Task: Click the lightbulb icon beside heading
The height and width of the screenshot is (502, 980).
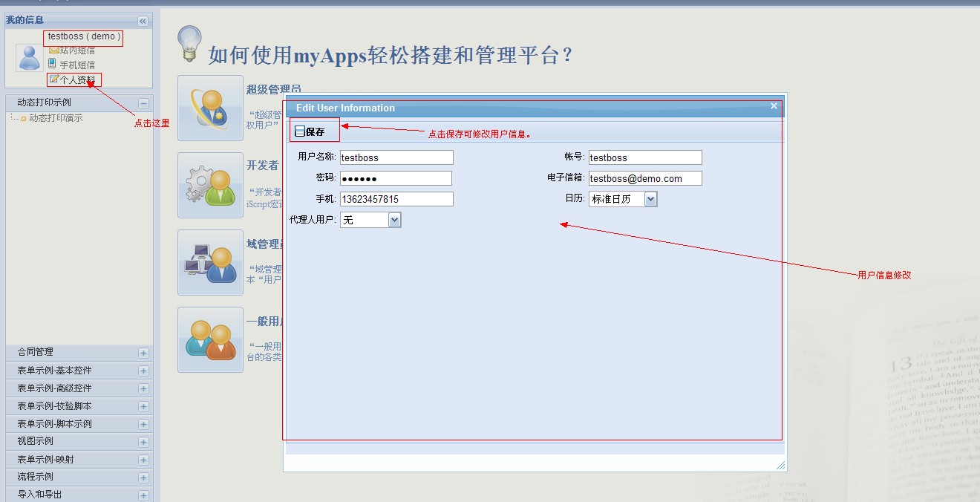Action: tap(190, 44)
